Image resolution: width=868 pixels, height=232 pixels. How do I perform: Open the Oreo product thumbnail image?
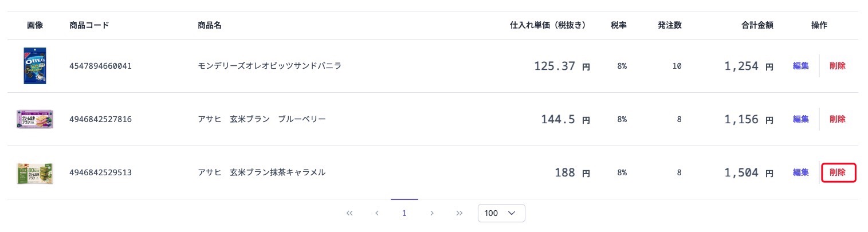(35, 66)
